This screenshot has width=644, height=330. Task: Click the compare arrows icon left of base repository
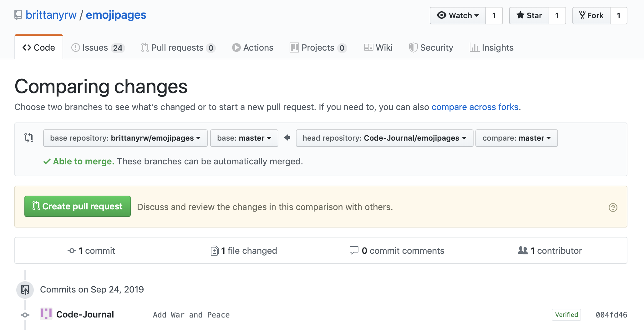(x=29, y=137)
